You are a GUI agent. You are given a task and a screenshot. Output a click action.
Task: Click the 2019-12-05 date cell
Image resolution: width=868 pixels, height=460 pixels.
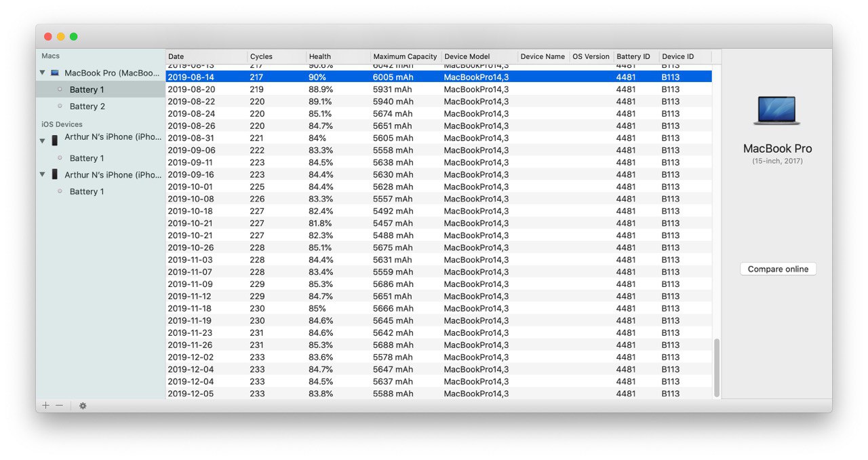click(x=191, y=394)
